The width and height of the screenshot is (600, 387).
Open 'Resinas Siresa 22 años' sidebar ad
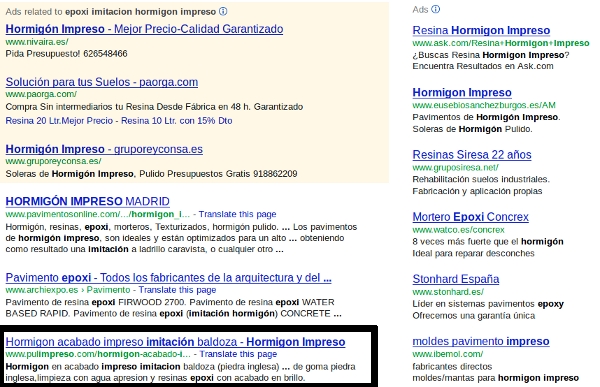(472, 155)
